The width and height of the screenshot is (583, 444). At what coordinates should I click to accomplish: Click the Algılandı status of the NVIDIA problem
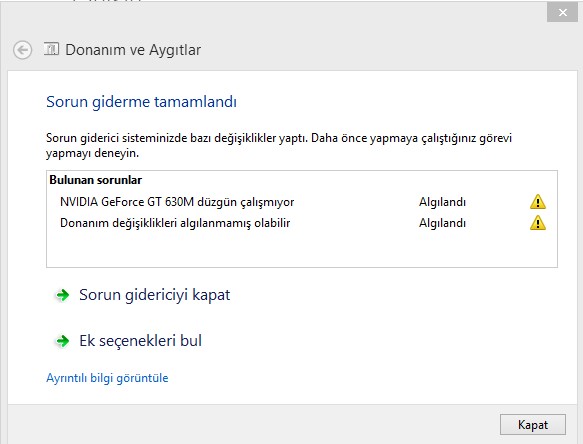click(442, 202)
